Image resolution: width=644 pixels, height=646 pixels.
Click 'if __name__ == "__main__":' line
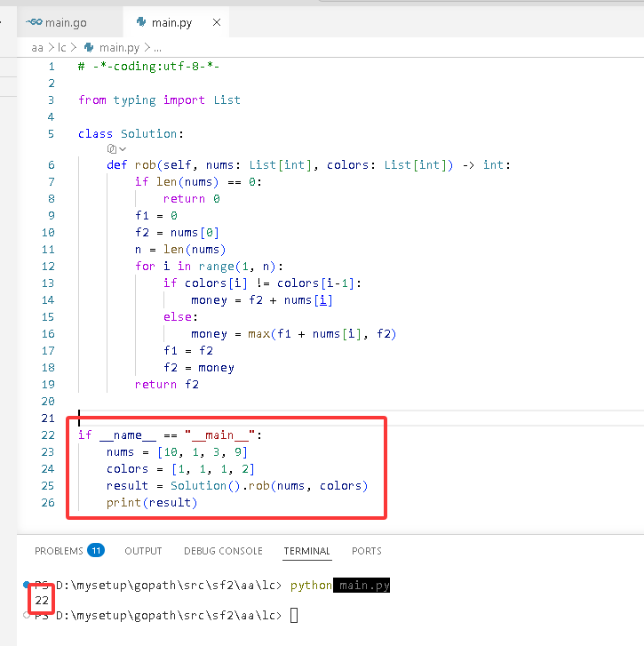[x=170, y=435]
